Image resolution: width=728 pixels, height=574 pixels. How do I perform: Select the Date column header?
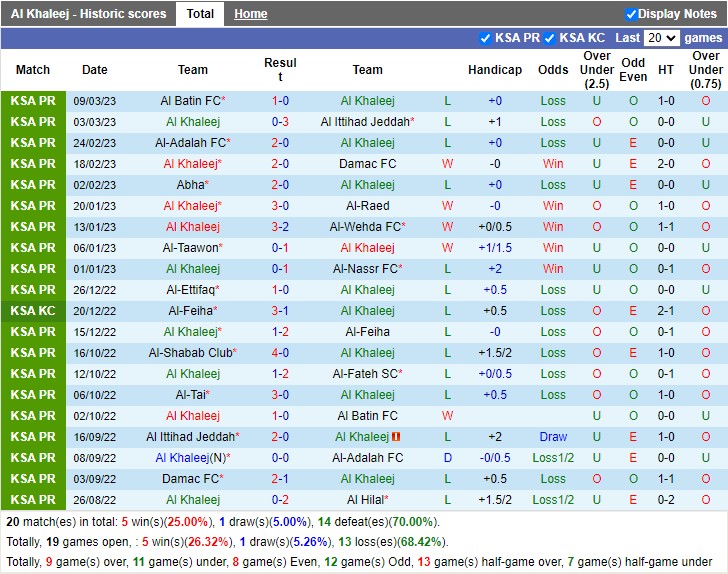(x=95, y=70)
